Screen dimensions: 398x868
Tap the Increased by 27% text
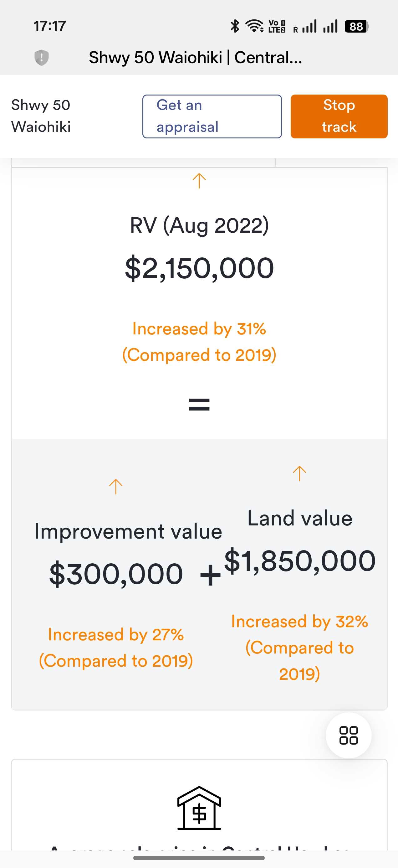(x=116, y=635)
